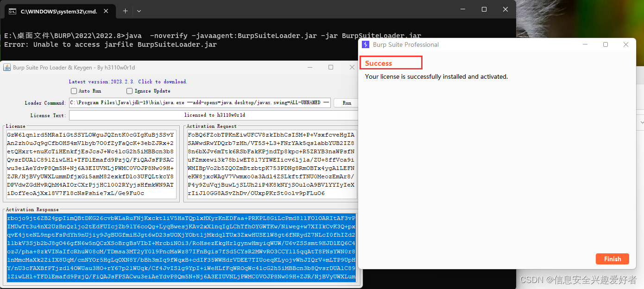Click inside the Activation Response text area

(x=182, y=248)
